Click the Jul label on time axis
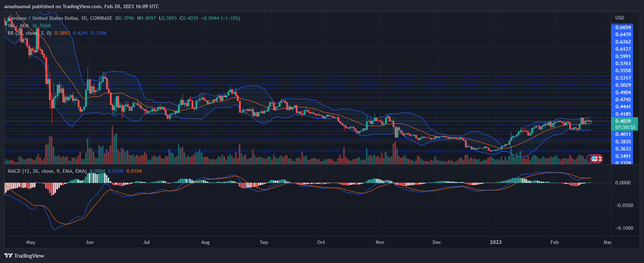Screen dimensions: 644x263 click(x=146, y=242)
